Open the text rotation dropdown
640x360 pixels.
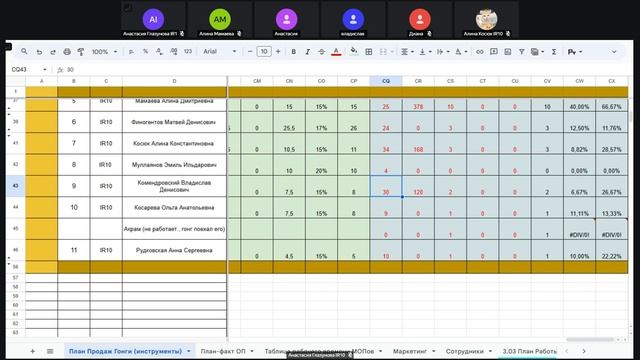pos(461,52)
